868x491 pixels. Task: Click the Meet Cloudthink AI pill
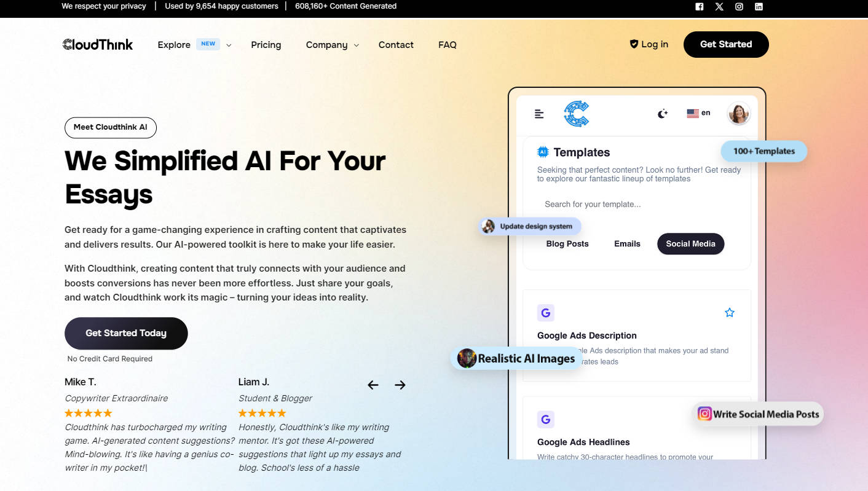[111, 127]
